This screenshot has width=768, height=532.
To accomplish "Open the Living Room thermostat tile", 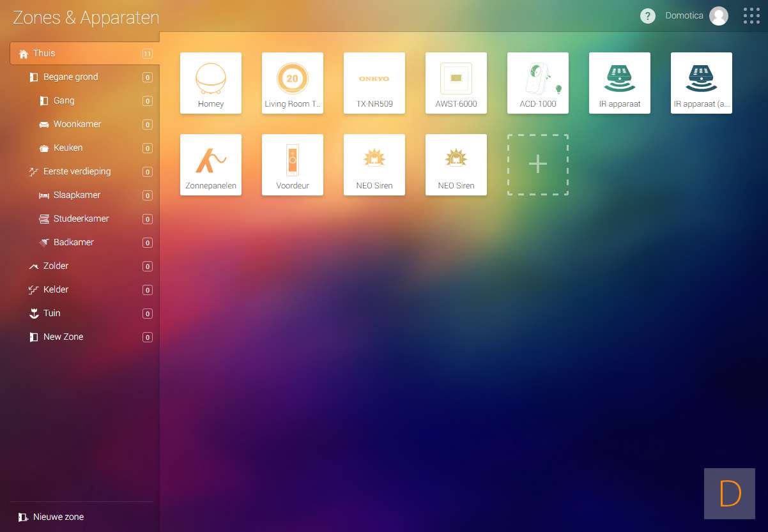I will point(293,83).
